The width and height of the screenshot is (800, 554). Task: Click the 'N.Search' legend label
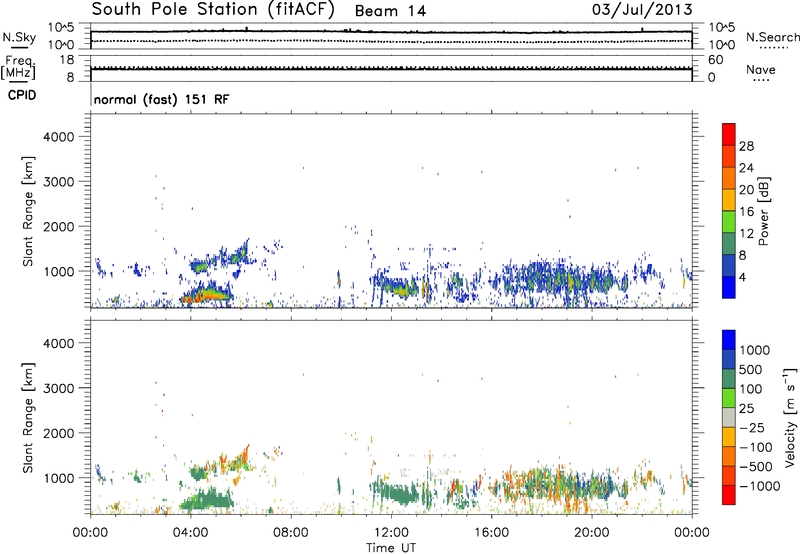click(x=772, y=37)
